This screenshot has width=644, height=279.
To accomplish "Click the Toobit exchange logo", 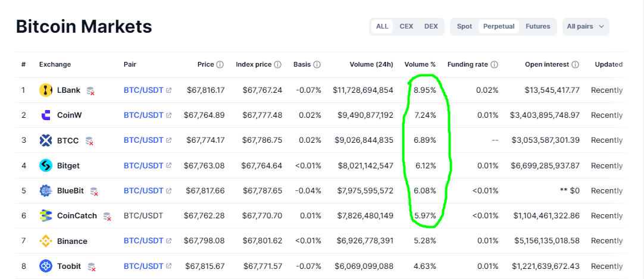I will coord(46,267).
